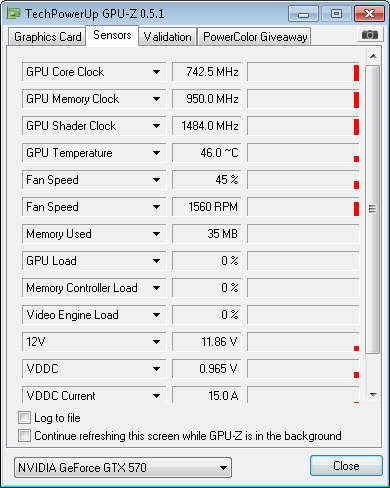Switch to the Graphics Card tab
This screenshot has width=390, height=488.
coord(47,37)
